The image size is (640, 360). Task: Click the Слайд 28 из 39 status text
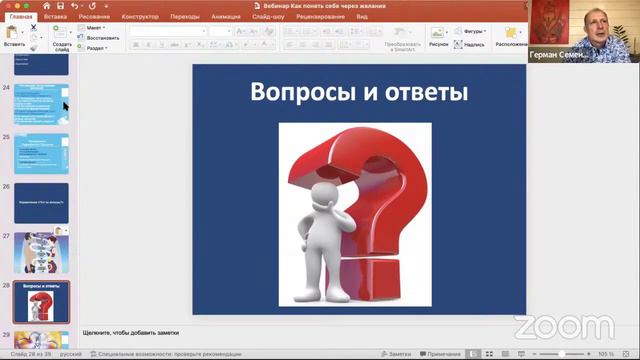pyautogui.click(x=31, y=354)
